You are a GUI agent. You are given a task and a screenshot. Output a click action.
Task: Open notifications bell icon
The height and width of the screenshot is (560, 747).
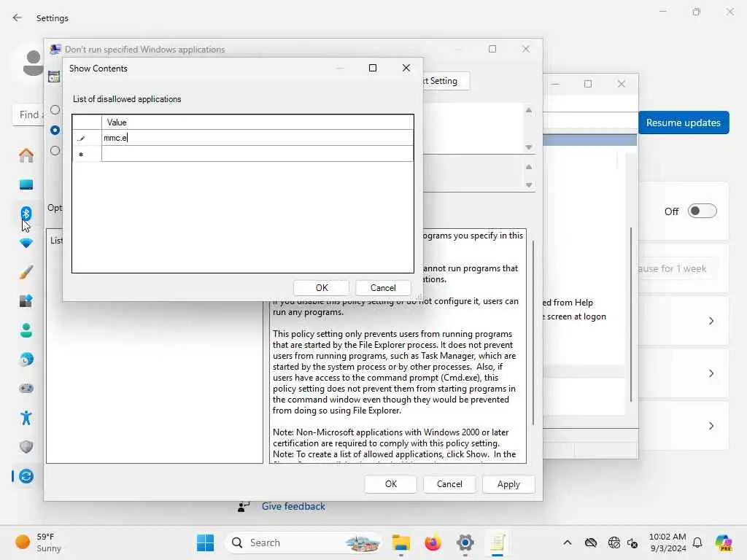tap(697, 542)
